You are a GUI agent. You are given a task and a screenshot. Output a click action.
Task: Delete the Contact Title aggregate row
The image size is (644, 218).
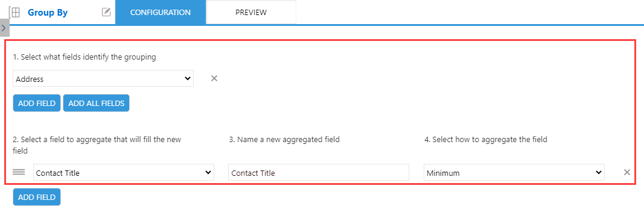point(627,172)
